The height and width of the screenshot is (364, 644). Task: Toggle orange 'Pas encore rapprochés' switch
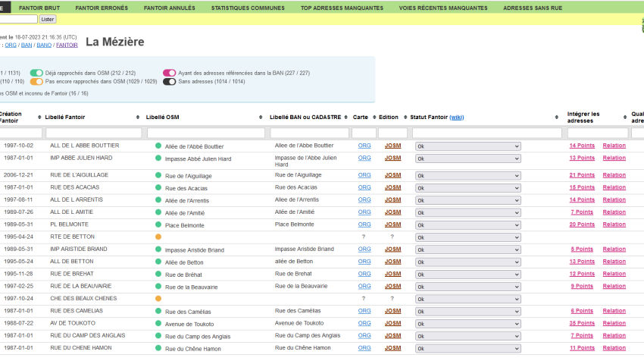click(x=36, y=81)
